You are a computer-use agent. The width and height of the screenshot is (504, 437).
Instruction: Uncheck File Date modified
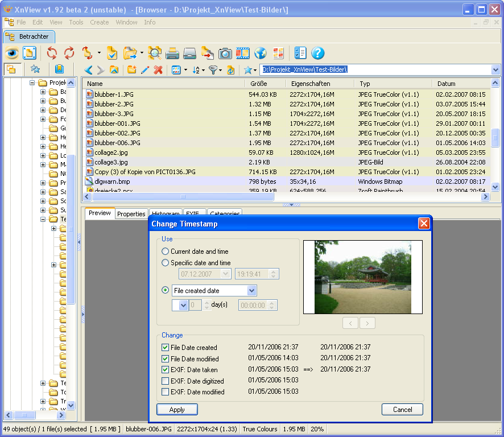click(x=165, y=358)
